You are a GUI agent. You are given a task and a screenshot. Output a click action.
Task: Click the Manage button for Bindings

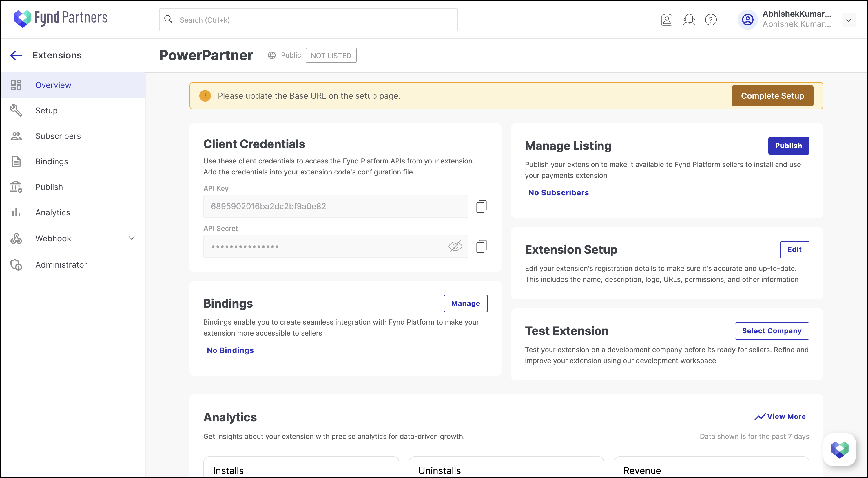click(465, 303)
